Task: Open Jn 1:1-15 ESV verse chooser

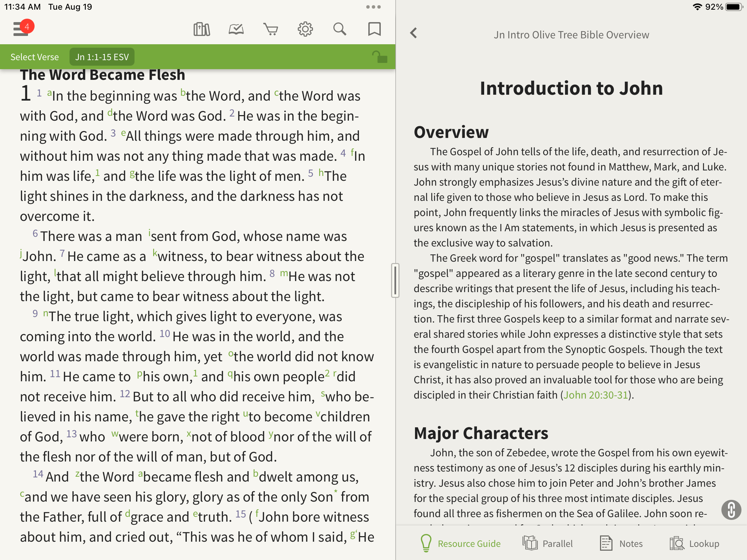Action: coord(102,57)
